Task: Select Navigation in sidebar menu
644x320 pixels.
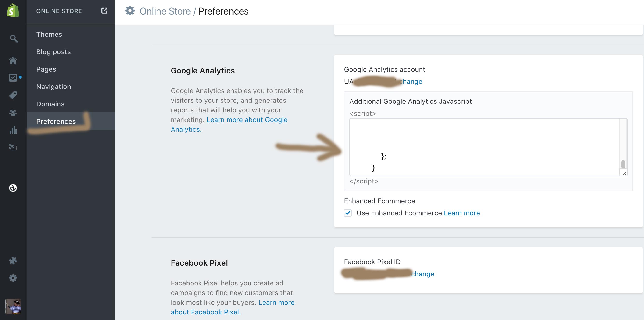Action: [53, 87]
